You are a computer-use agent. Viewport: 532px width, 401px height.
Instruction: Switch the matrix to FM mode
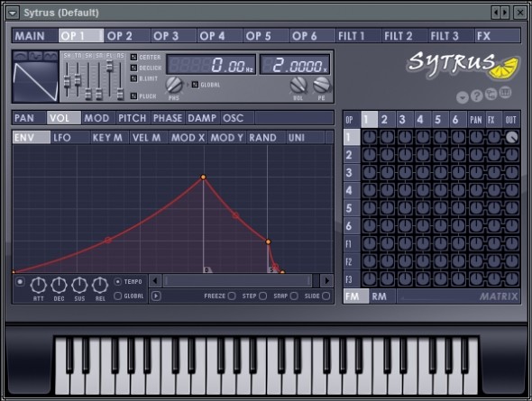pos(356,296)
